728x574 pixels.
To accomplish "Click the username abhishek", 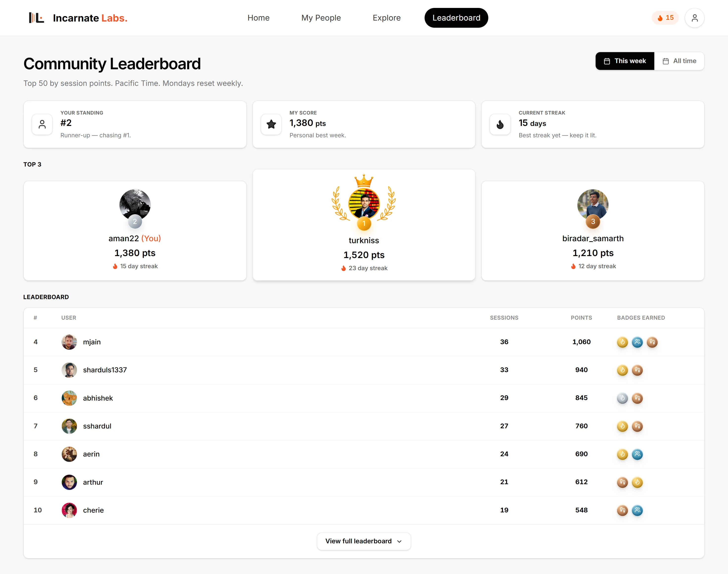I will [x=98, y=398].
